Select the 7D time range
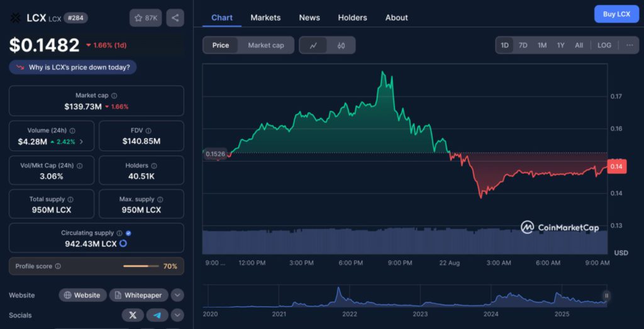This screenshot has height=329, width=644. (523, 45)
